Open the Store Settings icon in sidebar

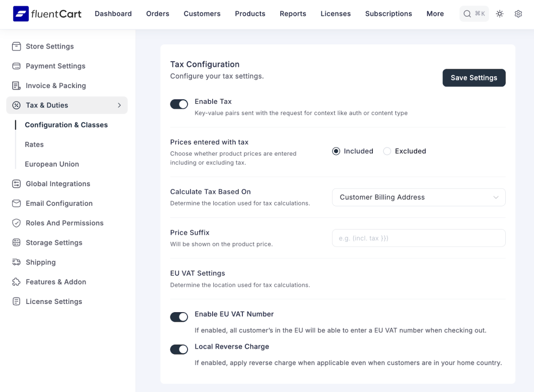pyautogui.click(x=16, y=46)
